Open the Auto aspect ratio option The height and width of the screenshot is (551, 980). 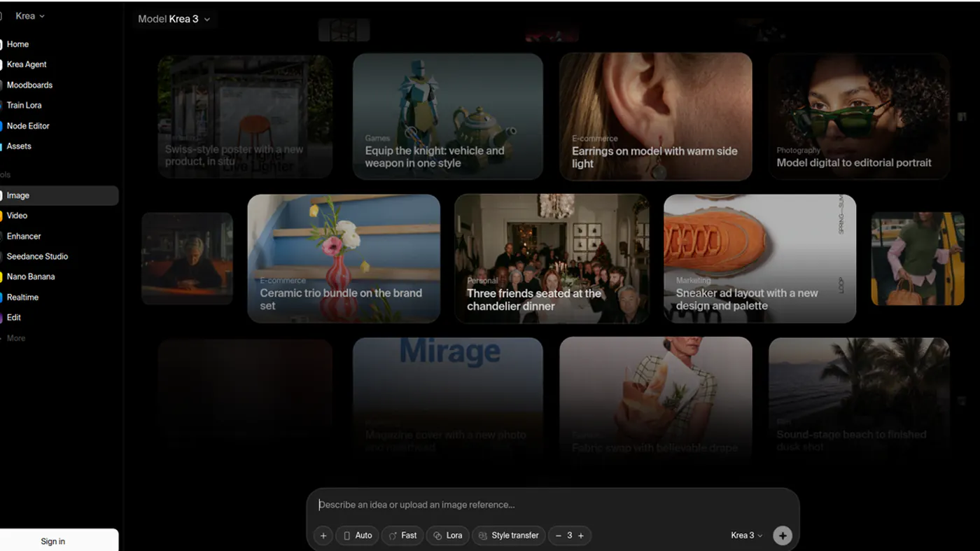pyautogui.click(x=357, y=536)
